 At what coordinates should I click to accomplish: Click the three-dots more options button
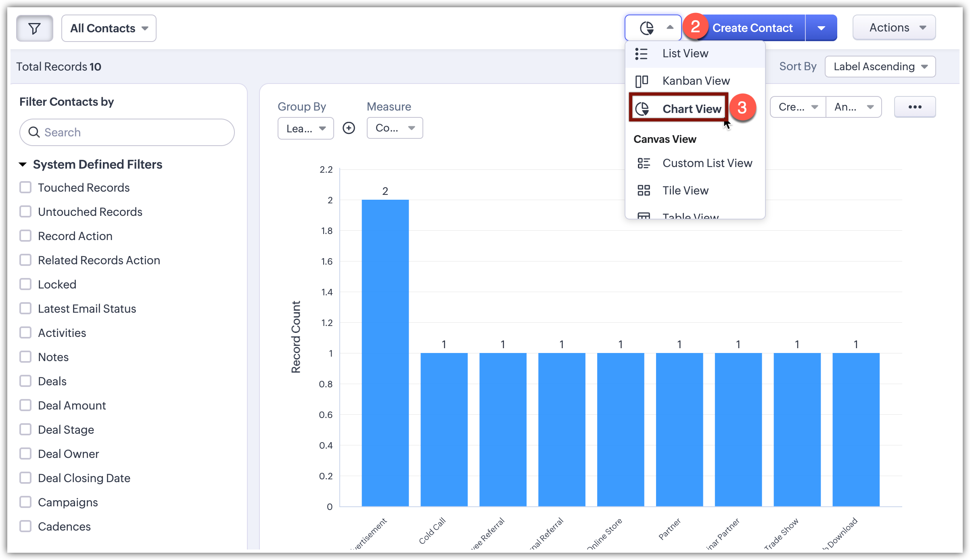pos(915,107)
